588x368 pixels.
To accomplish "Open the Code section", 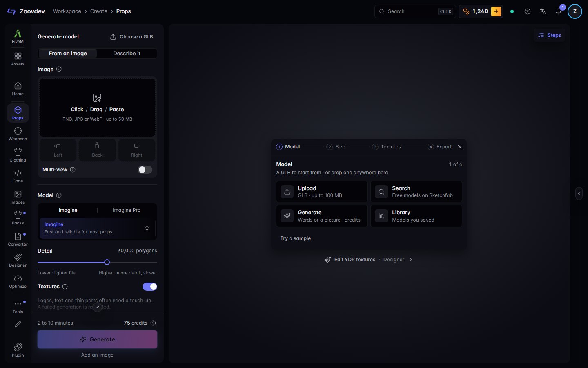I will 18,176.
